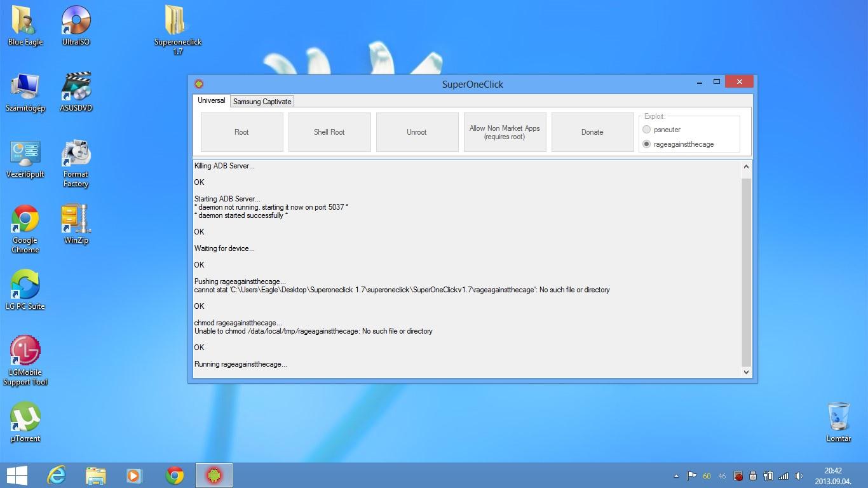Minimize the SuperOneClick window

(x=700, y=83)
